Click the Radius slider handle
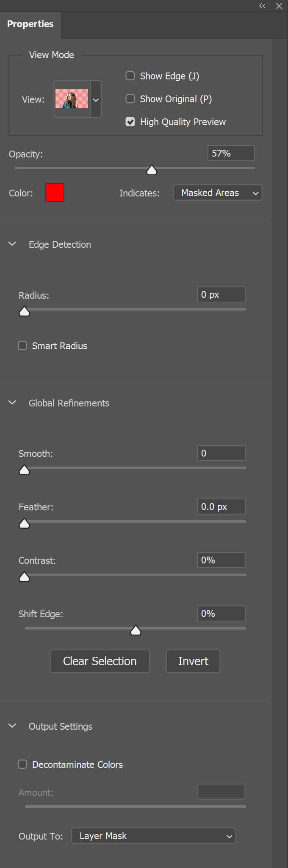Screen dimensions: 288x868 click(x=25, y=312)
